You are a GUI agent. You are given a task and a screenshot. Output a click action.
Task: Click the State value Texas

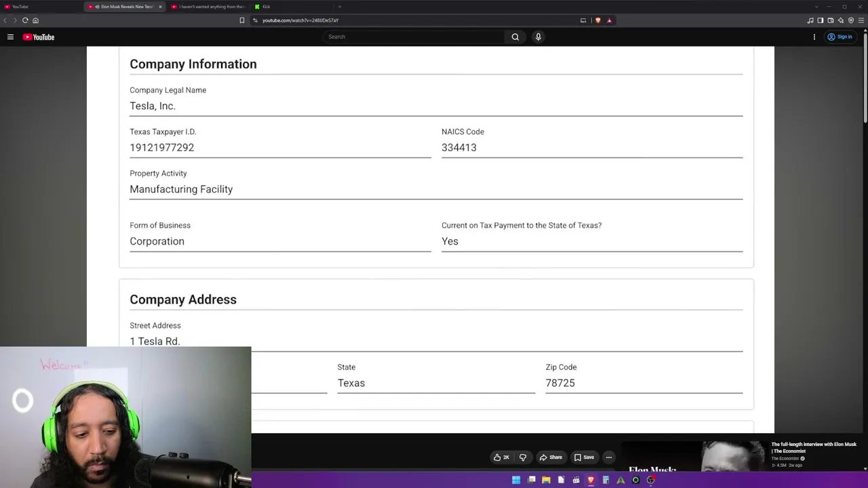point(351,383)
